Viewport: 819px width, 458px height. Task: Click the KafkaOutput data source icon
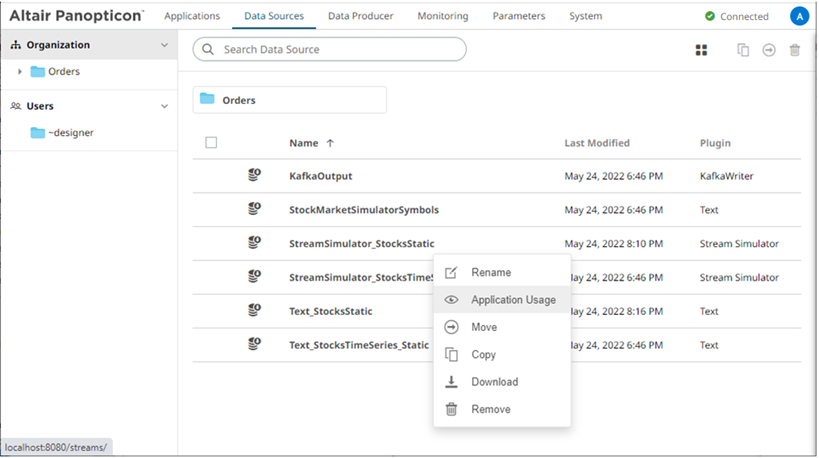point(254,176)
